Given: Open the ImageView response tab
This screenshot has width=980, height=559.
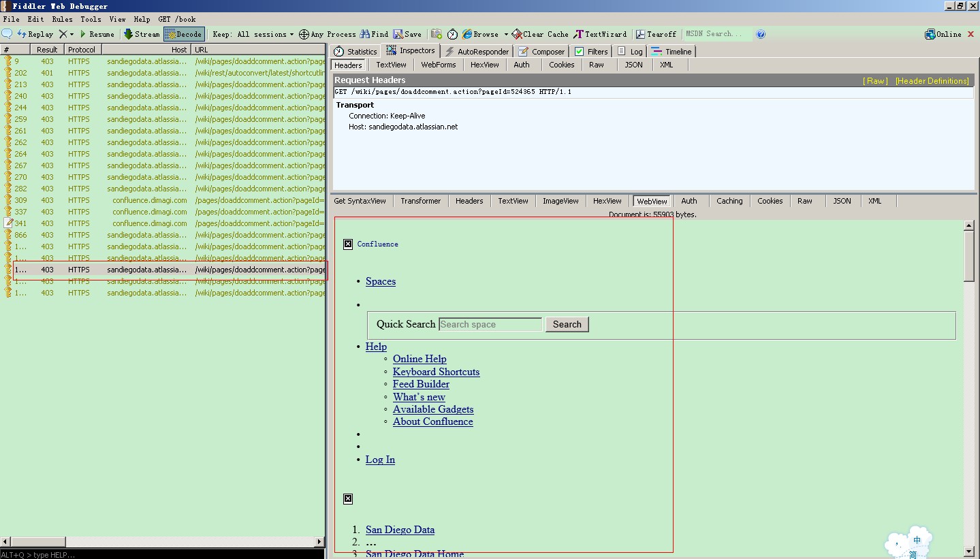Looking at the screenshot, I should click(560, 201).
